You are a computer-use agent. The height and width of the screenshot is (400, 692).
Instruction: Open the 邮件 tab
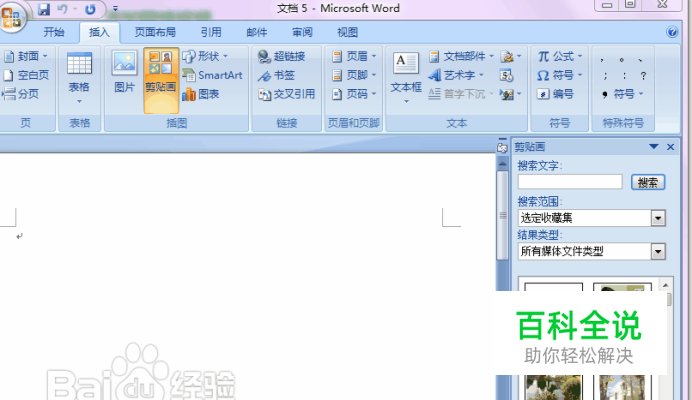pyautogui.click(x=256, y=32)
